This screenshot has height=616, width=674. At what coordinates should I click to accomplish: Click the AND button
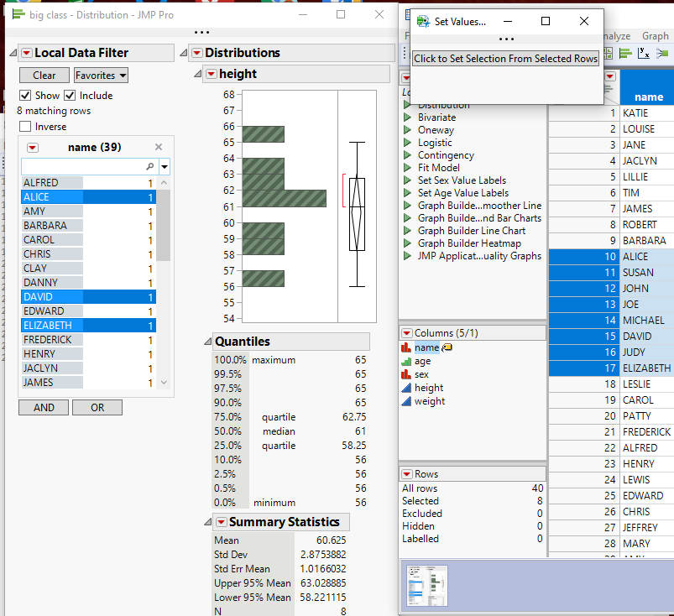point(44,407)
